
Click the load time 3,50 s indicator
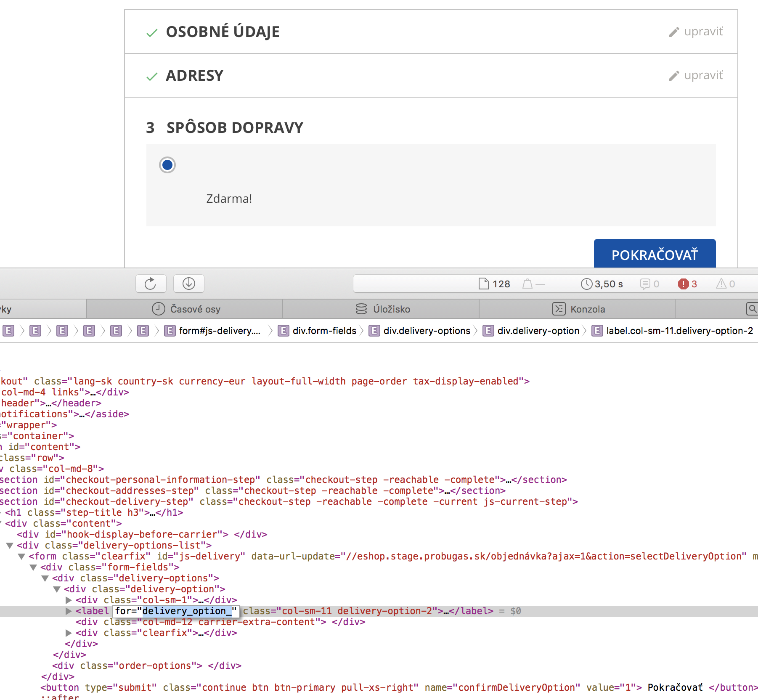pos(602,284)
